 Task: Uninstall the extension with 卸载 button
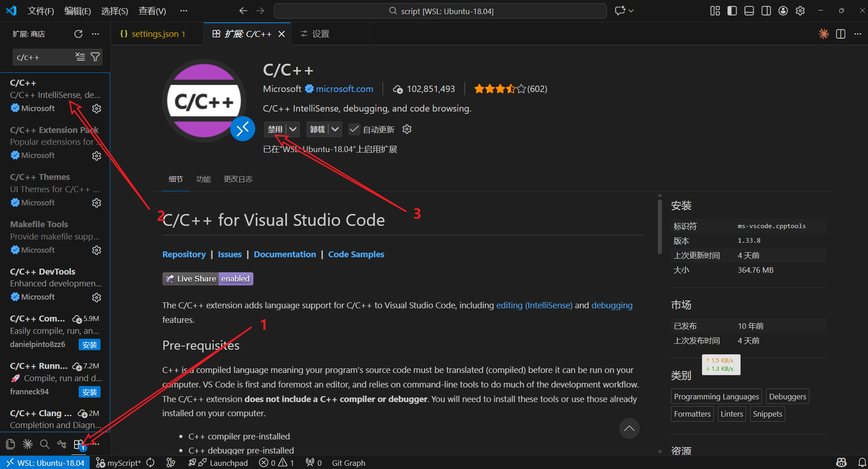point(318,129)
